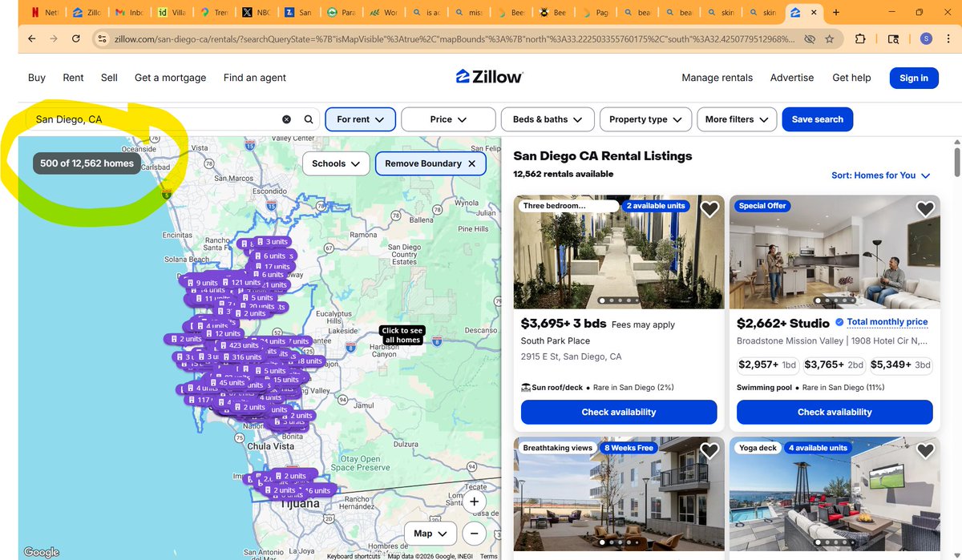Open the Schools dropdown on map
Screen dimensions: 962x560
tap(336, 163)
